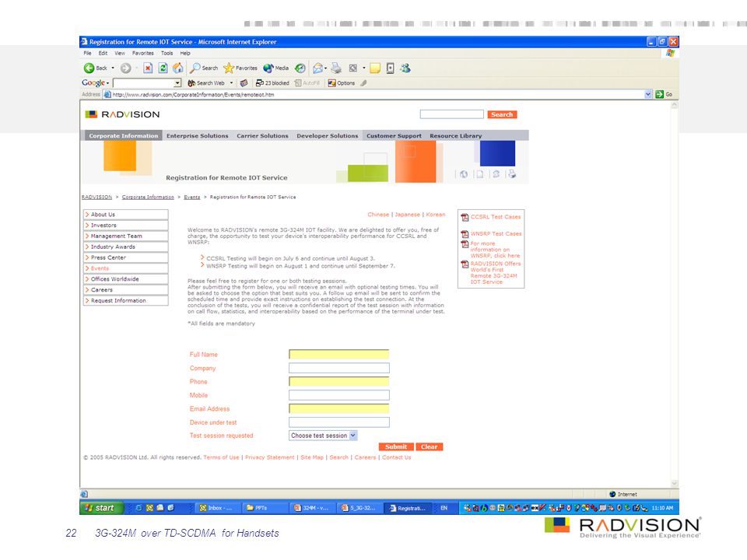Open the IE Search toolbar button
This screenshot has height=560, width=747.
pos(204,68)
